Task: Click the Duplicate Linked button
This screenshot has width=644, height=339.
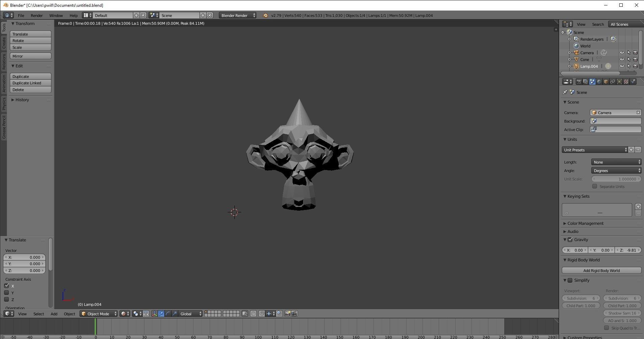Action: pyautogui.click(x=30, y=83)
